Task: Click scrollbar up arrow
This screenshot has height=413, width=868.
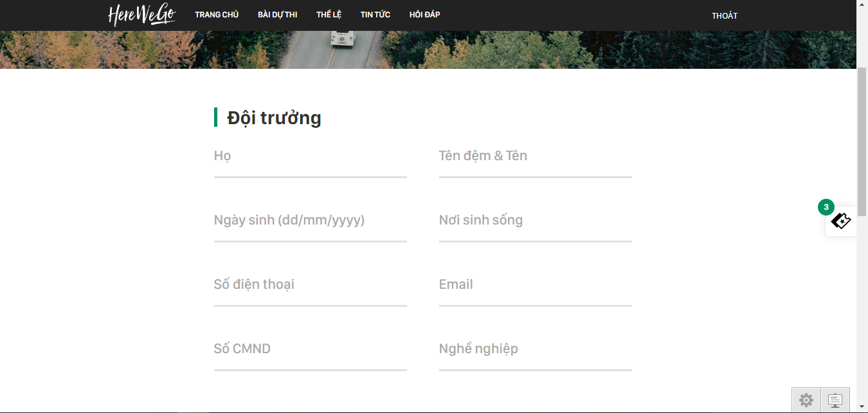Action: click(x=862, y=5)
